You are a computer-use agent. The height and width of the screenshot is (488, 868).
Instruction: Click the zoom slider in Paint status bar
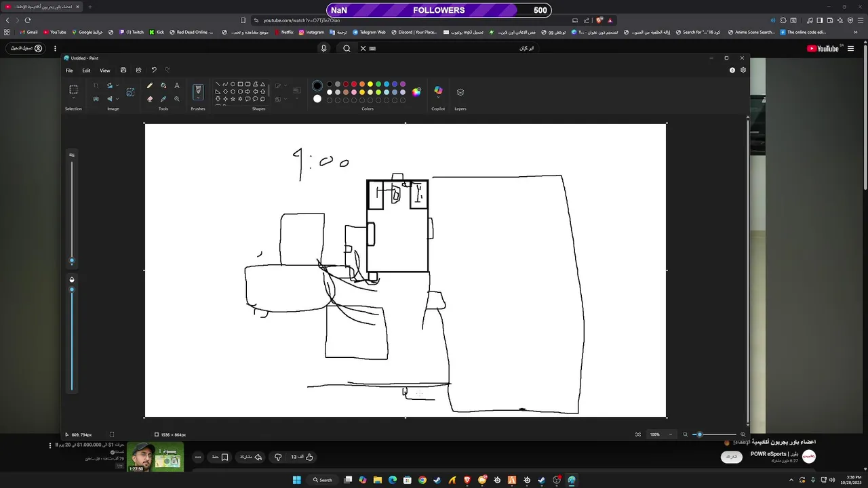(714, 434)
